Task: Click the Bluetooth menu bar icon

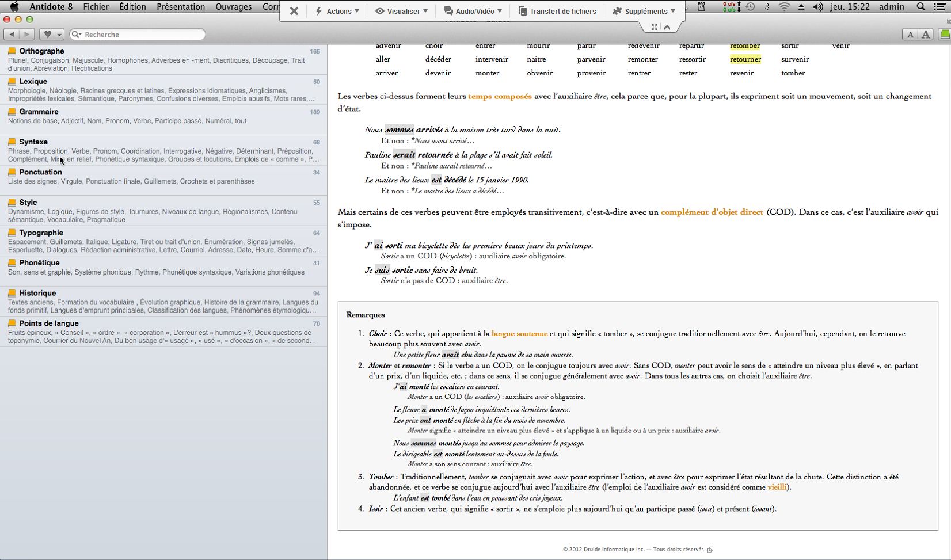Action: [x=767, y=6]
